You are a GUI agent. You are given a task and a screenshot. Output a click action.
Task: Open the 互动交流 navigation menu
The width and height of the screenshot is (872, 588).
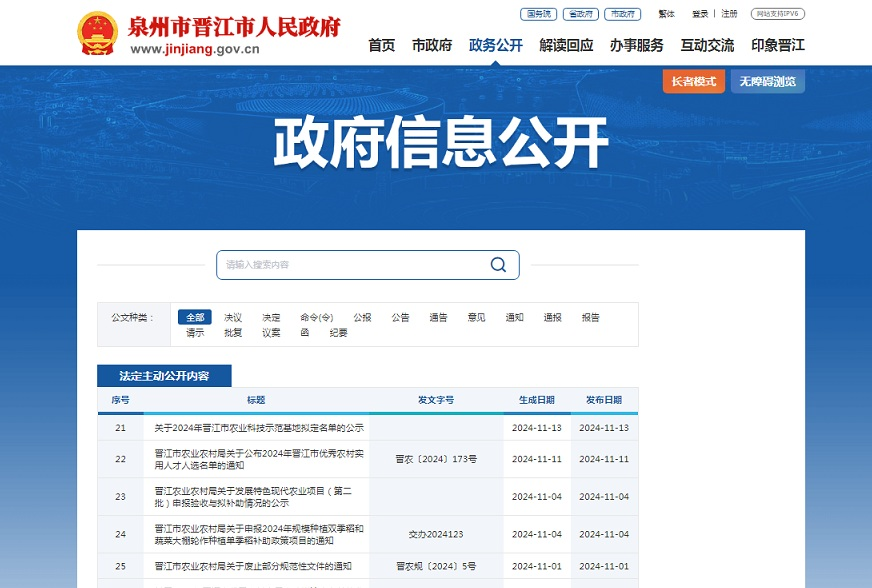[707, 45]
